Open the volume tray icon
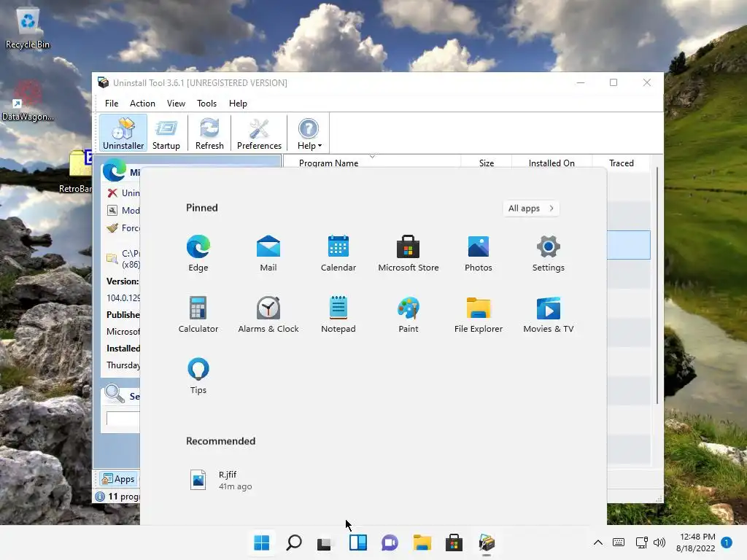Screen dimensions: 747x560 tap(659, 542)
